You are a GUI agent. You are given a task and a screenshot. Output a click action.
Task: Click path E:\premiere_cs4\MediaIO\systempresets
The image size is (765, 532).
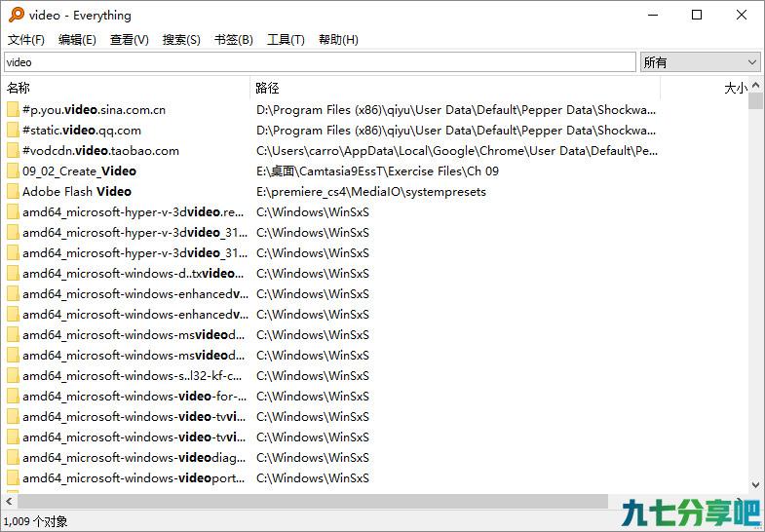[371, 192]
